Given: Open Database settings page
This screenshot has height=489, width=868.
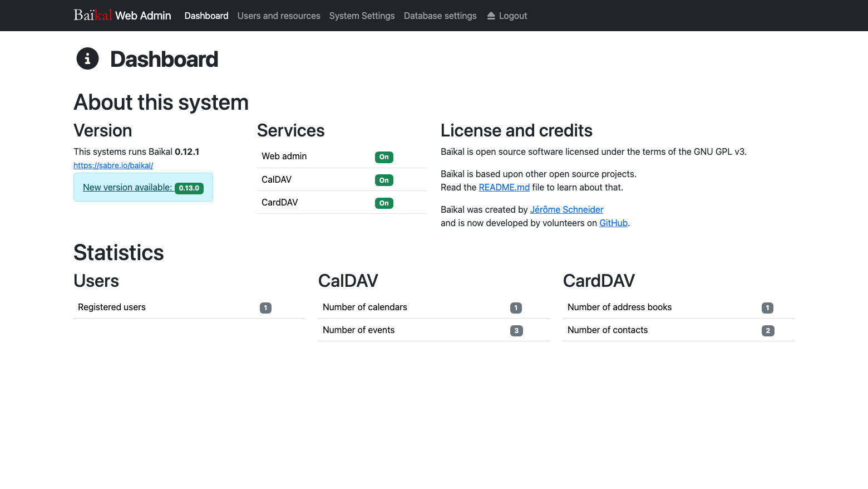Looking at the screenshot, I should (440, 16).
